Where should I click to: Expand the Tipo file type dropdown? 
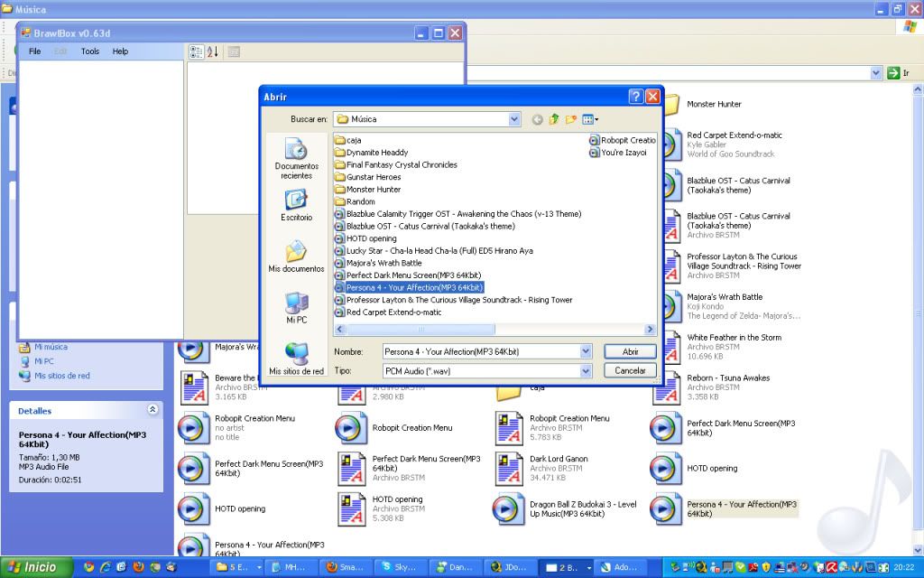[586, 370]
